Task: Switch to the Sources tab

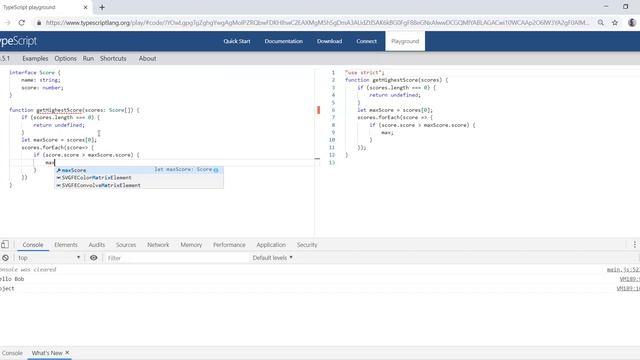Action: tap(126, 244)
